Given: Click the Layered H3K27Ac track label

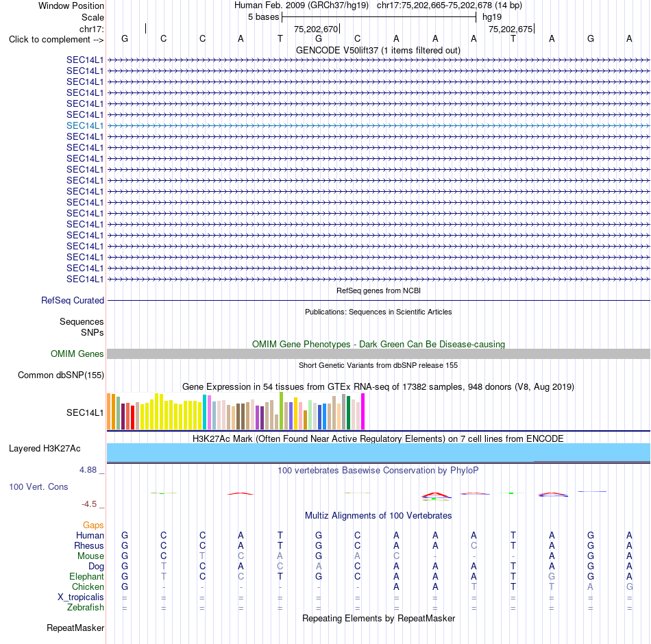Looking at the screenshot, I should click(x=45, y=449).
